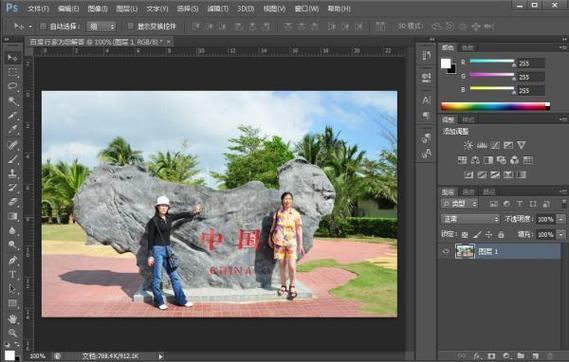Open the Move tool preset picker arrow
Image resolution: width=569 pixels, height=362 pixels.
click(30, 26)
